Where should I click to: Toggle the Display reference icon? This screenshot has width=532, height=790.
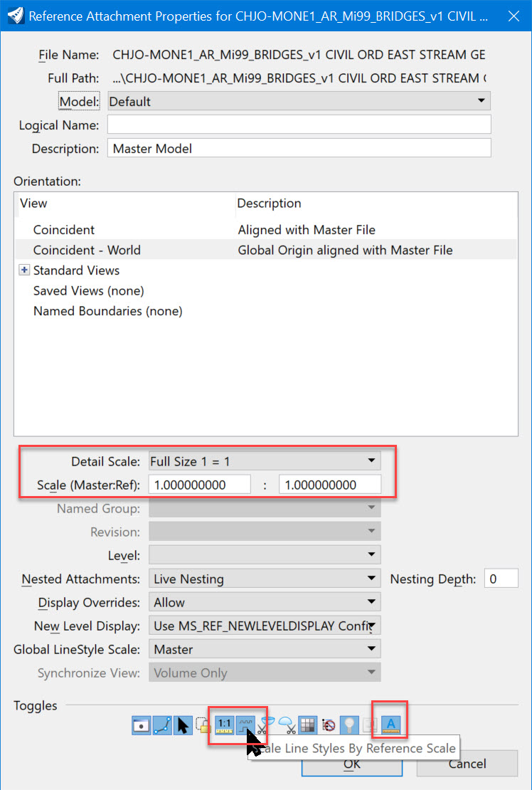(142, 725)
